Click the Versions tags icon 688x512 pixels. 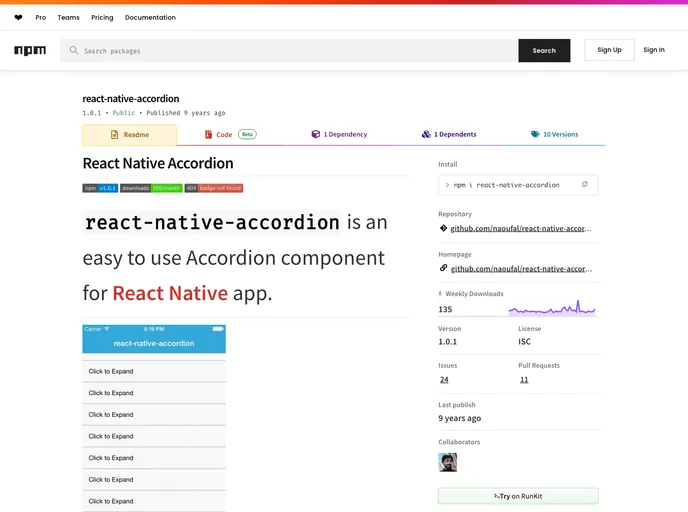click(535, 134)
